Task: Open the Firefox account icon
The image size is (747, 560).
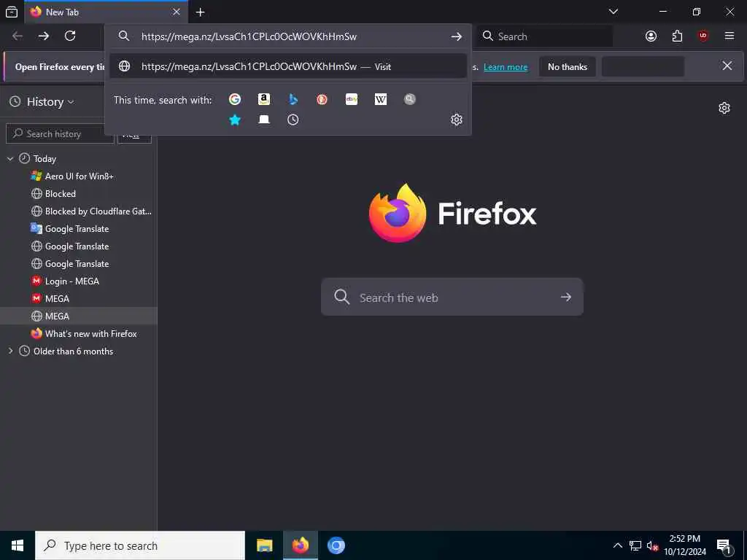Action: pyautogui.click(x=651, y=36)
